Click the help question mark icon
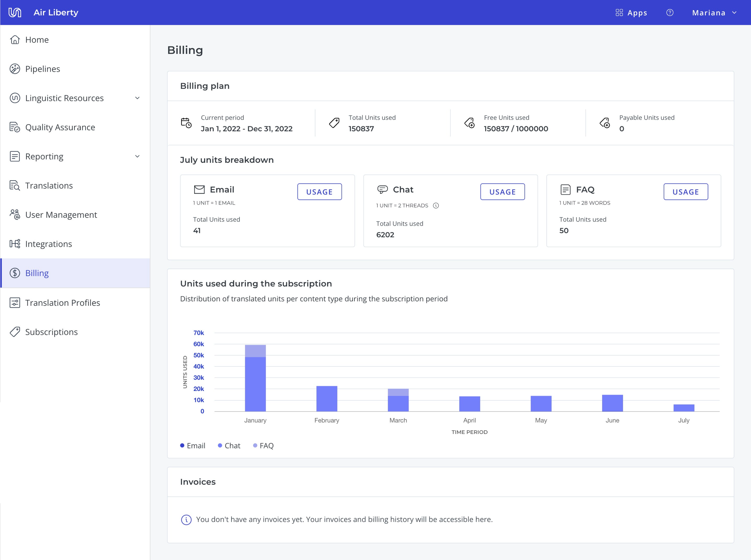751x560 pixels. point(670,12)
